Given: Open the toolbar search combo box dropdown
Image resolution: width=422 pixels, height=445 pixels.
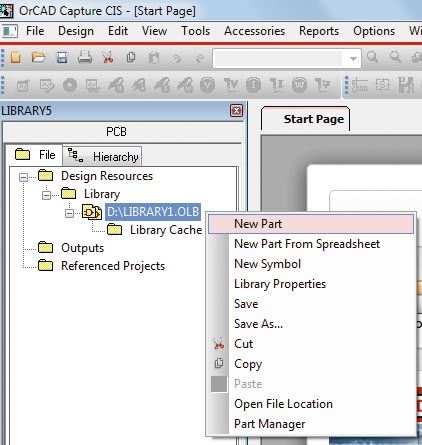Looking at the screenshot, I should [353, 59].
